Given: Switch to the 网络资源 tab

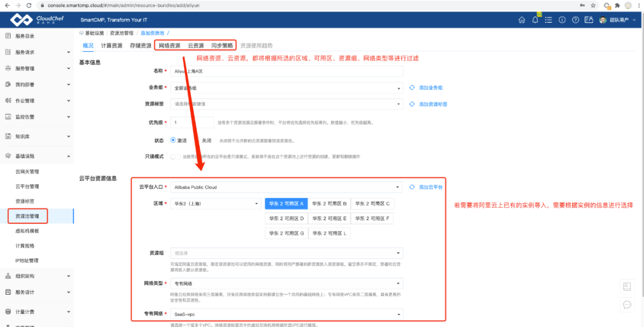Looking at the screenshot, I should 169,45.
